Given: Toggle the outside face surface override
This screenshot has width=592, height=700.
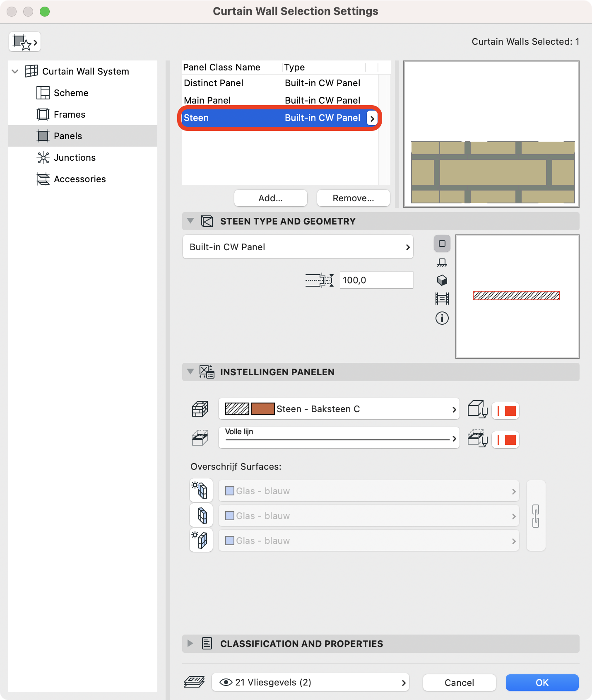Looking at the screenshot, I should coord(201,490).
